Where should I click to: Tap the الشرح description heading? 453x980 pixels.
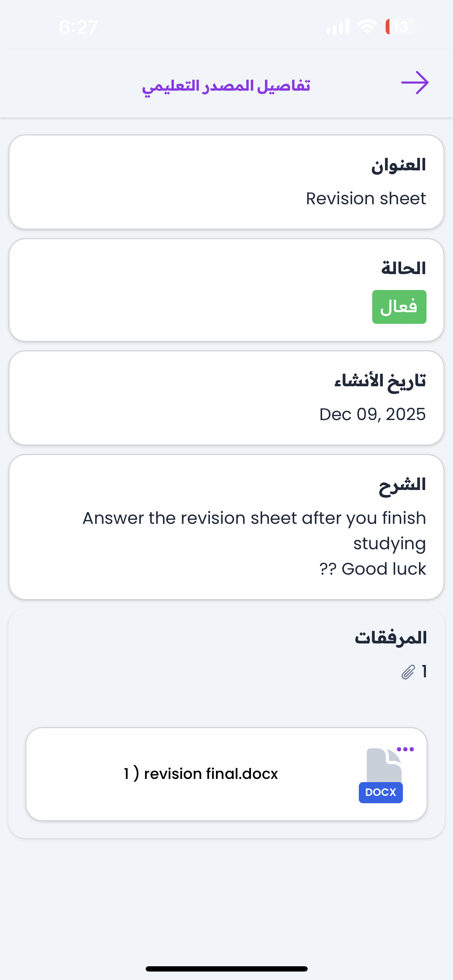402,485
